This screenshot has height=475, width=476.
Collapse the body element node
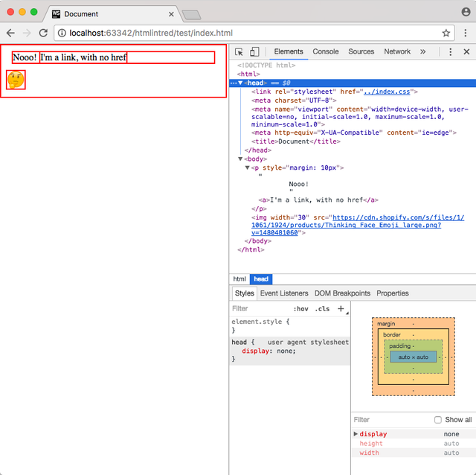pos(240,159)
